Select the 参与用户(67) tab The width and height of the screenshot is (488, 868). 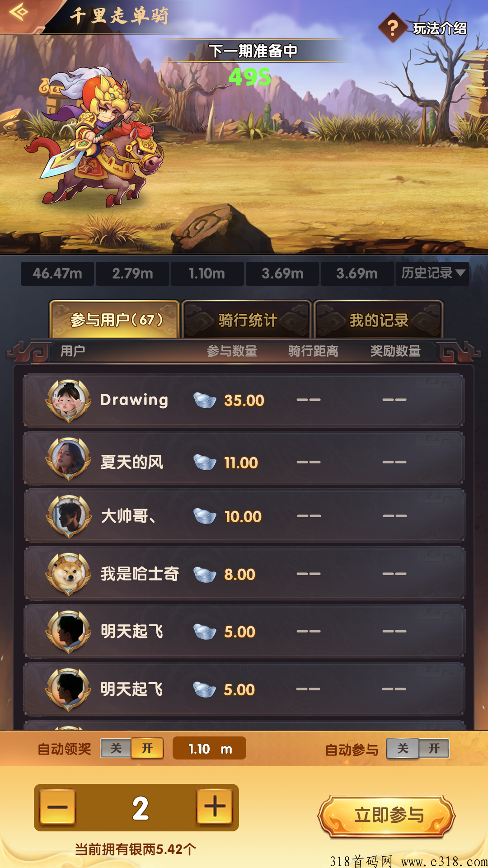pos(115,320)
